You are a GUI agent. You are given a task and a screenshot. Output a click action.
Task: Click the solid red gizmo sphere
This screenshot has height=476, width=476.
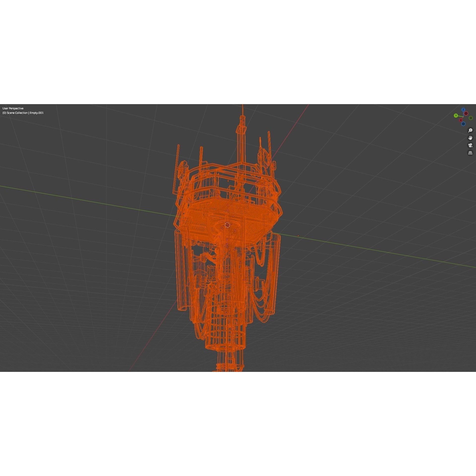[x=466, y=113]
